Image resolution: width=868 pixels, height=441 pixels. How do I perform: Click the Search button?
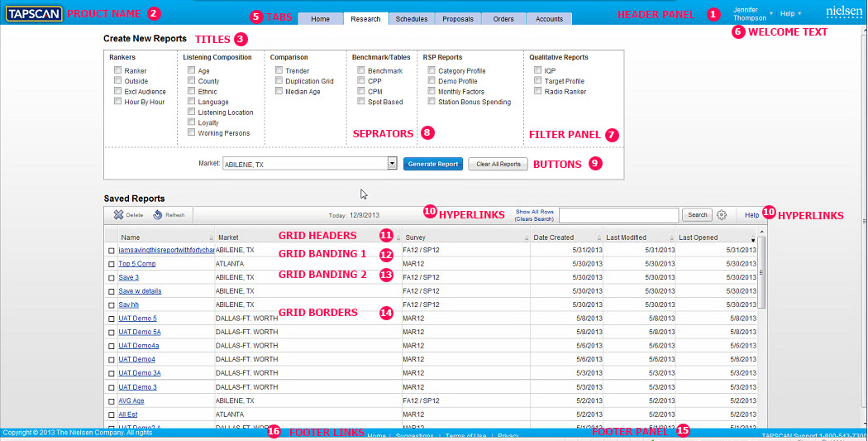[x=698, y=215]
